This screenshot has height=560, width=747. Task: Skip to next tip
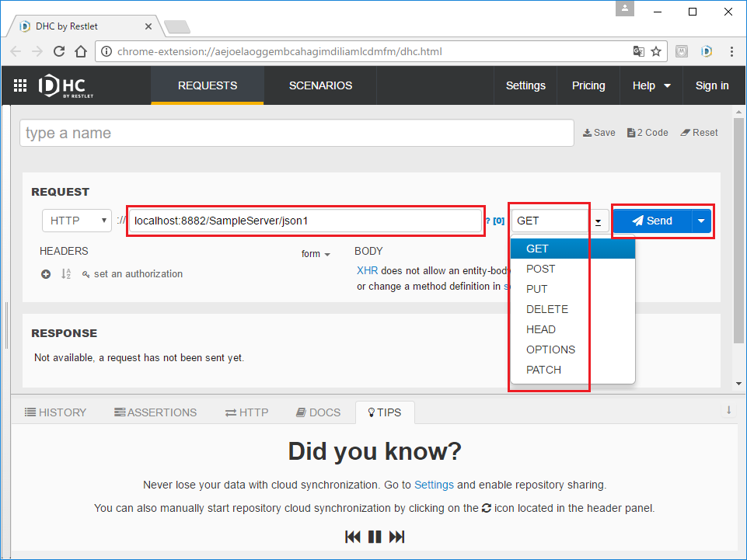397,537
